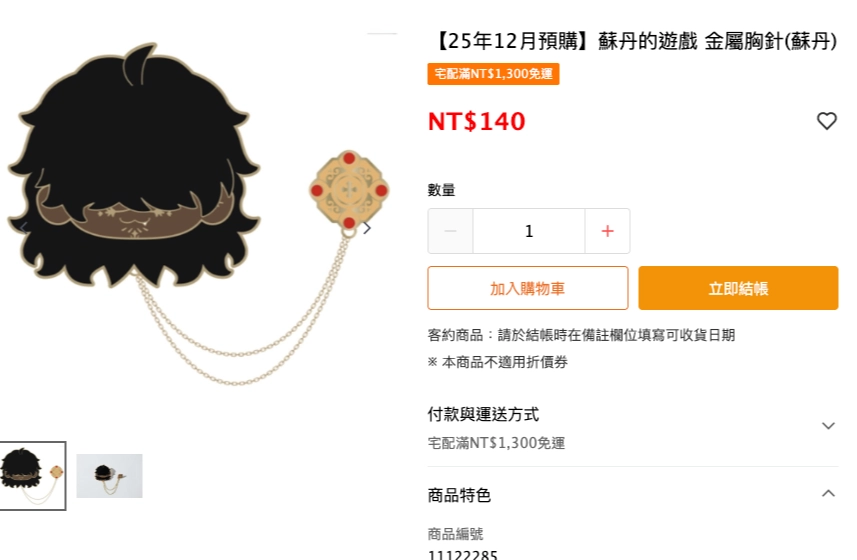Show previous product image with left arrow
This screenshot has width=857, height=560.
click(24, 228)
